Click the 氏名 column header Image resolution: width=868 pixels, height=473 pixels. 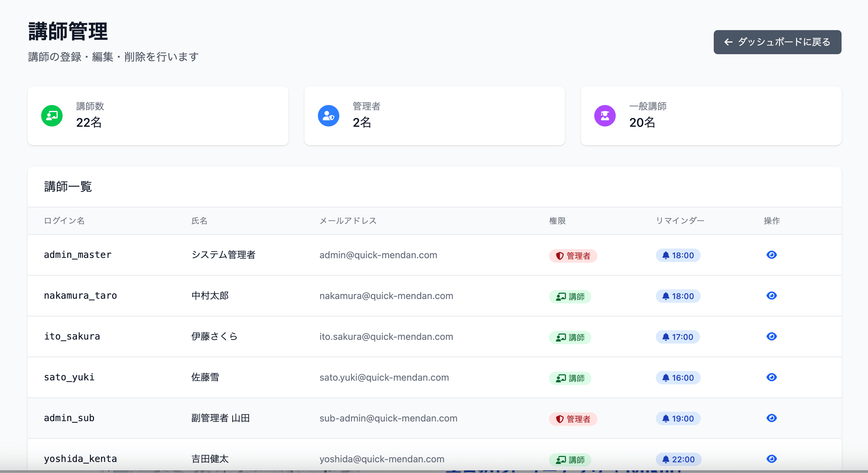[x=199, y=221]
